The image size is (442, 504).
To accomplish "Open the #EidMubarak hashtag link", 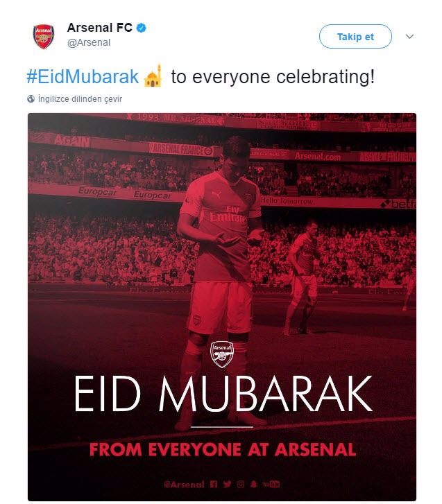I will [83, 76].
